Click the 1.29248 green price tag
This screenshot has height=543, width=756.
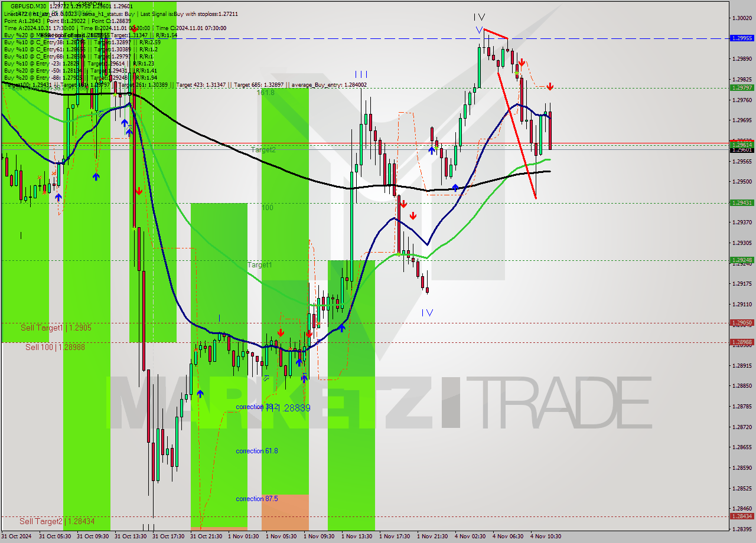[742, 260]
